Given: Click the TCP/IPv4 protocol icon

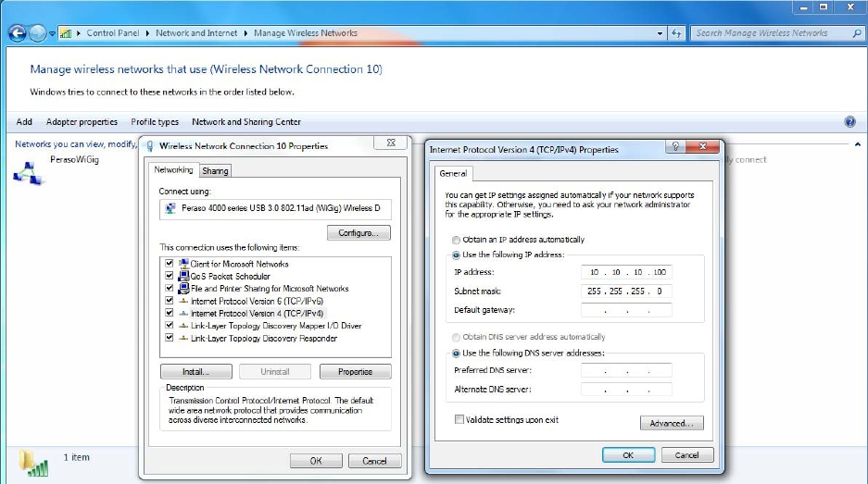Looking at the screenshot, I should coord(183,313).
